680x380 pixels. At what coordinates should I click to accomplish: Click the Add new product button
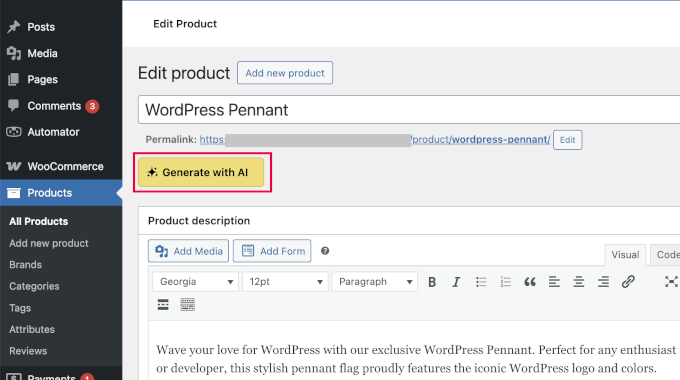(x=285, y=73)
